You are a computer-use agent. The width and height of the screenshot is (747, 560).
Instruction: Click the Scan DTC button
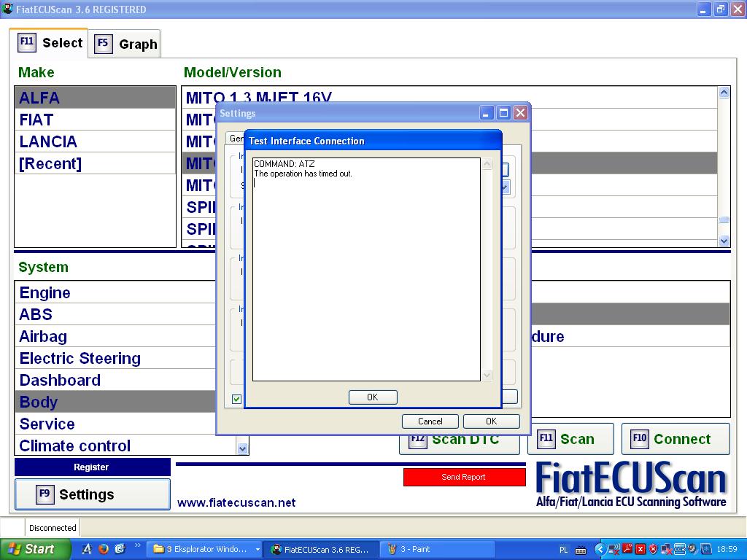[460, 444]
